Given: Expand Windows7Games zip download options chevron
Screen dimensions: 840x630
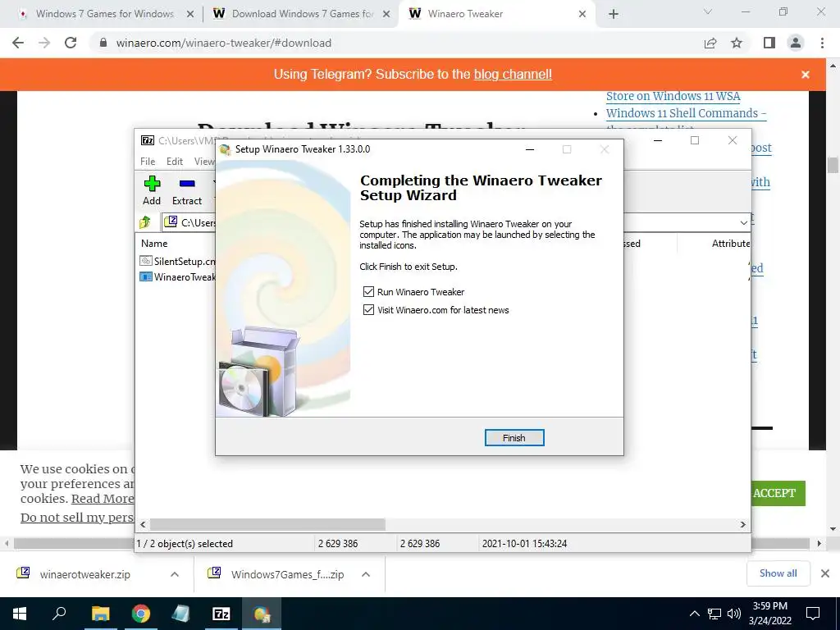Looking at the screenshot, I should (x=366, y=574).
